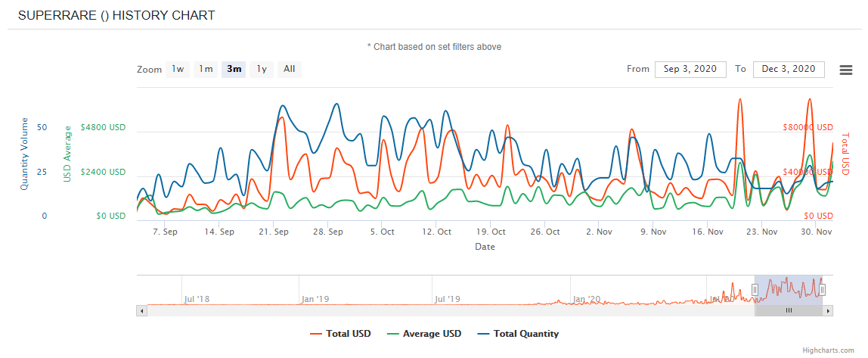
Task: Click the 16. Nov x-axis label
Action: 708,232
